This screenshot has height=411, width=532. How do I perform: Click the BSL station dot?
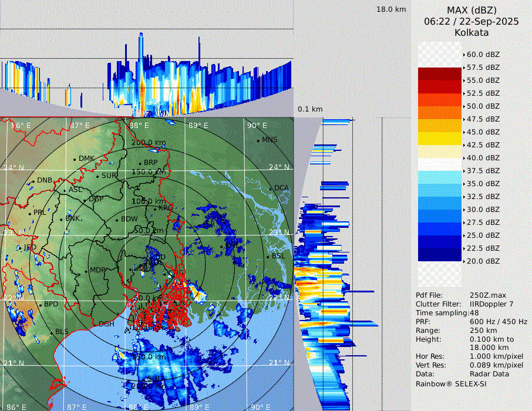(x=268, y=257)
